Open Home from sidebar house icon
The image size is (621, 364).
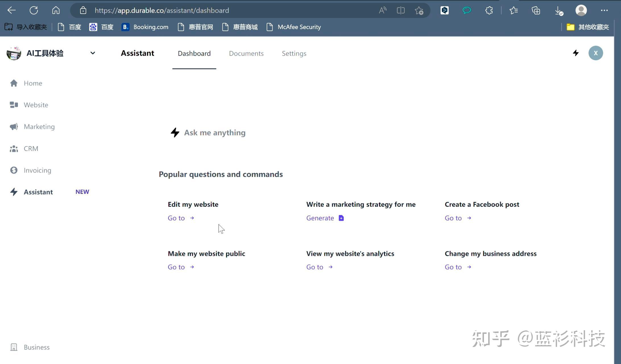pyautogui.click(x=14, y=83)
